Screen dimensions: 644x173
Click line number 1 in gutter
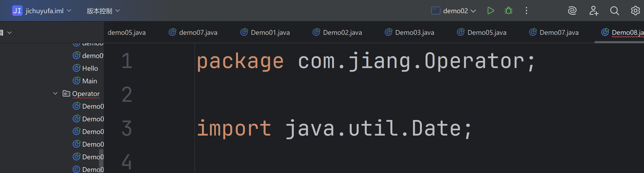(127, 61)
